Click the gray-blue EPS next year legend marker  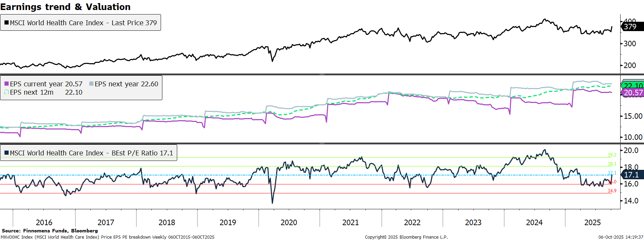click(x=91, y=84)
